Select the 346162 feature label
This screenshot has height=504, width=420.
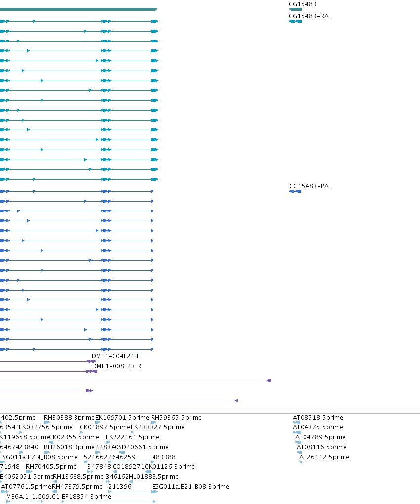pyautogui.click(x=117, y=477)
